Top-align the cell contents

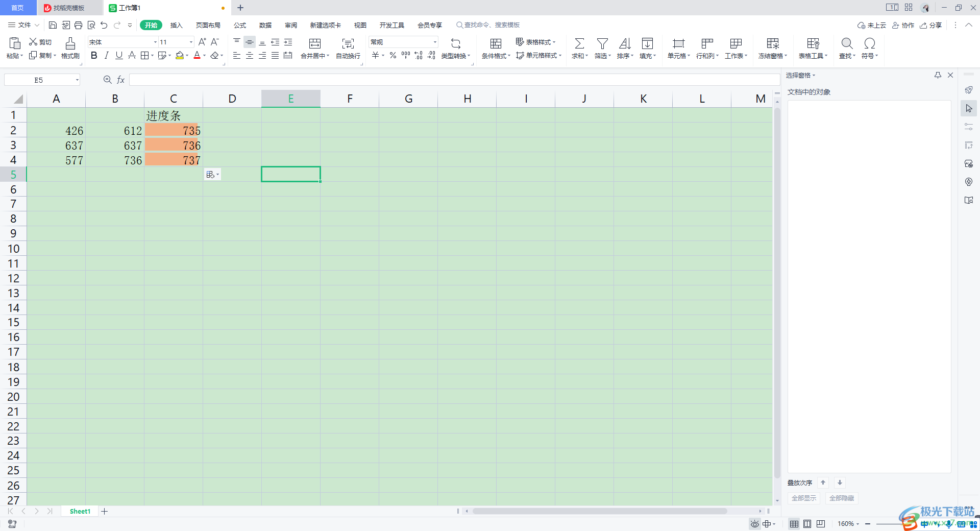pos(237,42)
